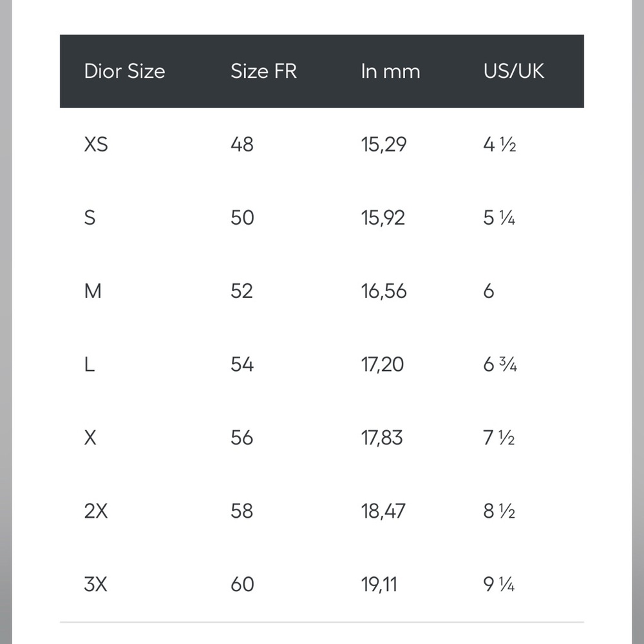Select the M size row label
Viewport: 644px width, 644px height.
point(92,291)
